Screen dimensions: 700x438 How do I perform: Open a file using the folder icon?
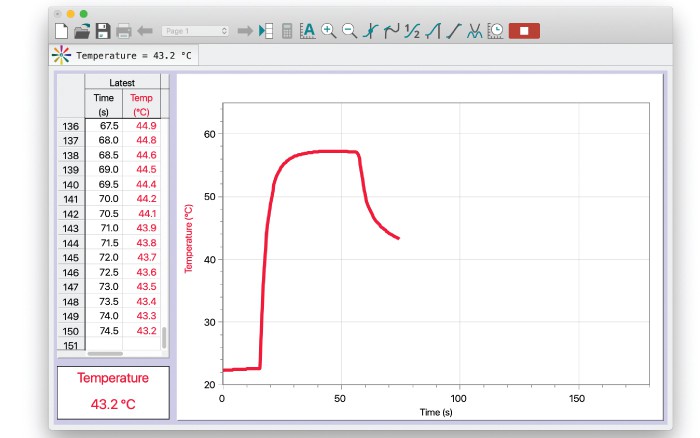[x=81, y=31]
